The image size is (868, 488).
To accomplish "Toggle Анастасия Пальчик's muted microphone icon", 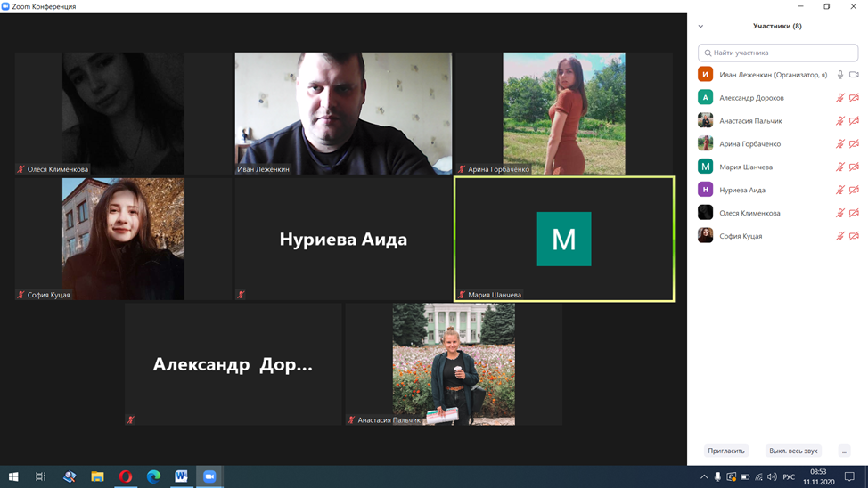I will [x=839, y=120].
